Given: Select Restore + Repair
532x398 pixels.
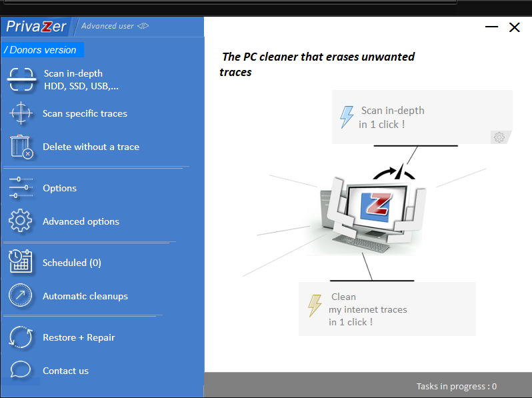Looking at the screenshot, I should coord(79,337).
